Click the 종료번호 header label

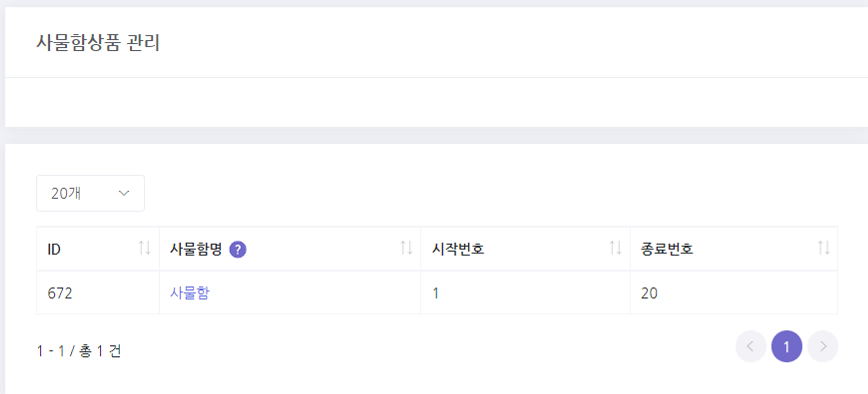pyautogui.click(x=667, y=249)
